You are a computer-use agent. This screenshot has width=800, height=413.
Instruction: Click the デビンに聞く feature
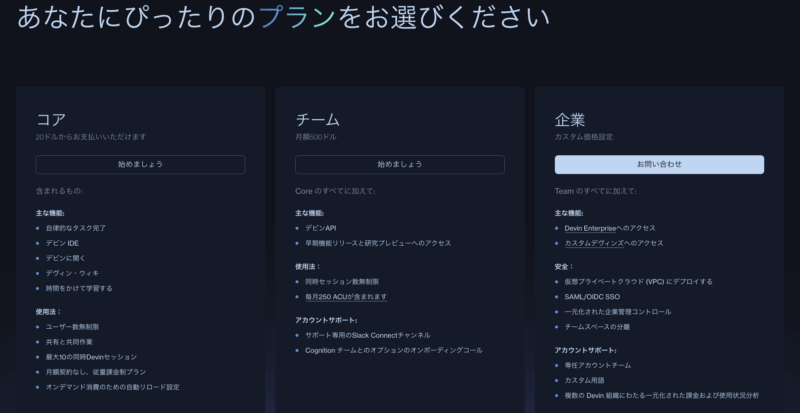point(66,258)
